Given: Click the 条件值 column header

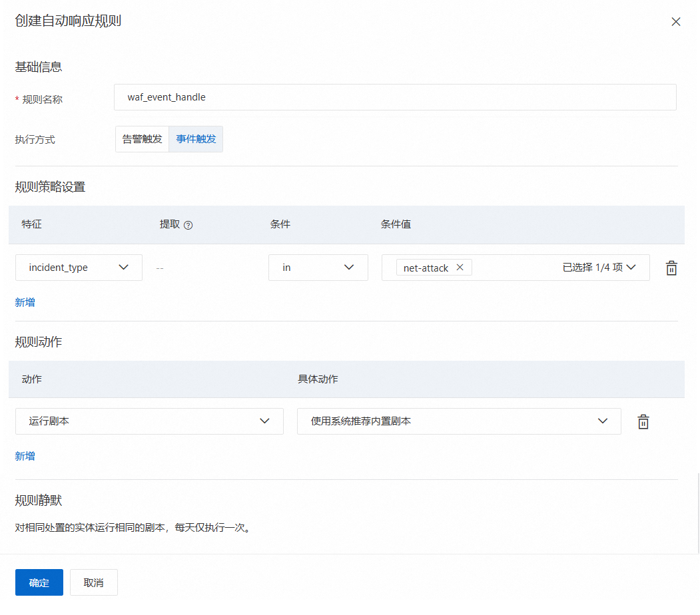Looking at the screenshot, I should pyautogui.click(x=396, y=224).
